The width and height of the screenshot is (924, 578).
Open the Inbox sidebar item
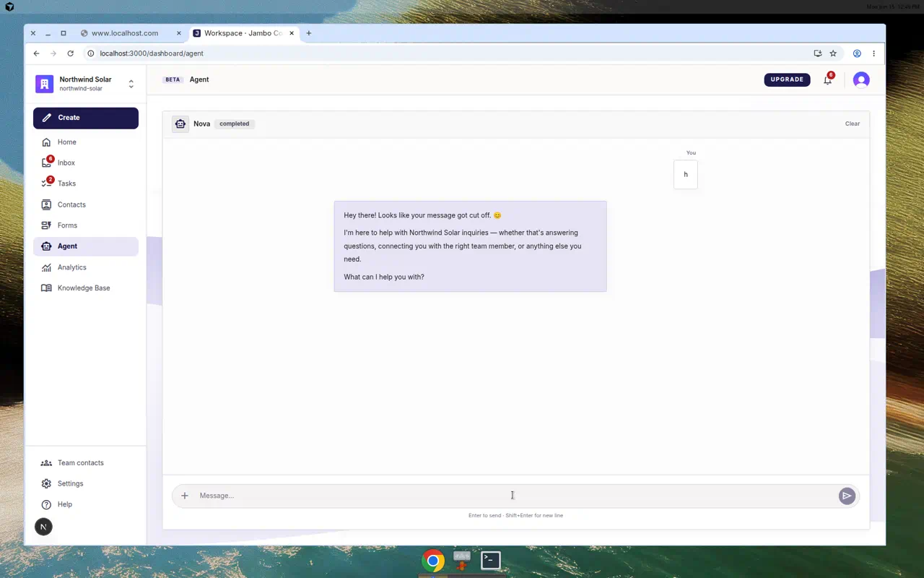pos(86,163)
